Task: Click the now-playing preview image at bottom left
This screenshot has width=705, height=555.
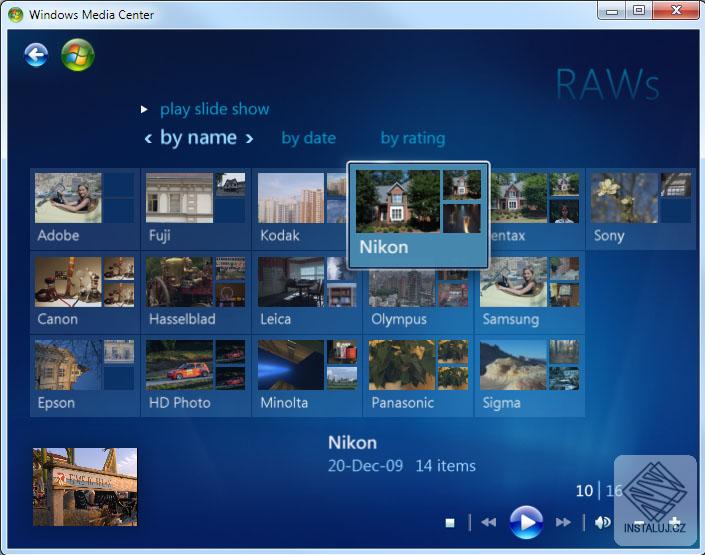Action: [x=85, y=487]
